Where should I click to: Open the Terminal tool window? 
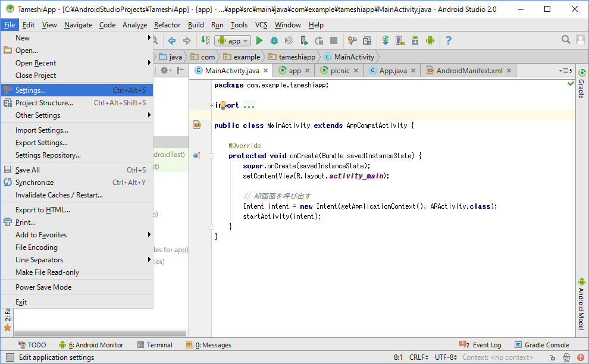pyautogui.click(x=155, y=345)
